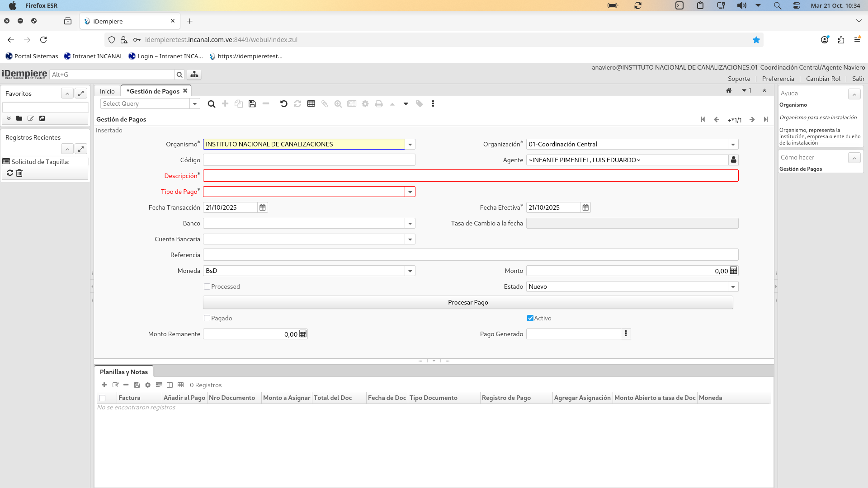Click into the Descripción text field
Viewport: 868px width, 488px height.
tap(470, 176)
